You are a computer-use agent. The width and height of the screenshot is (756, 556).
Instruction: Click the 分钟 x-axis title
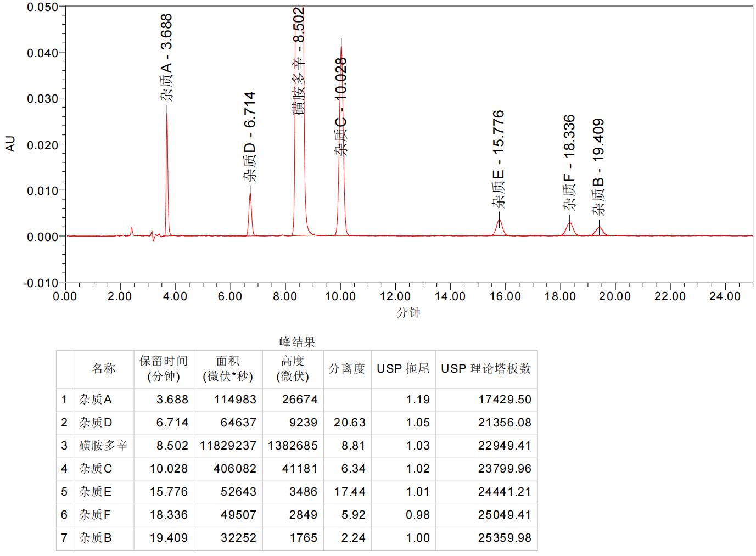click(x=408, y=312)
